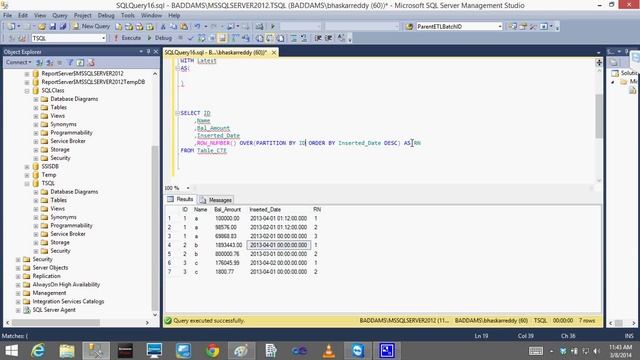Expand the Server Objects folder
This screenshot has height=360, width=640.
pyautogui.click(x=18, y=268)
